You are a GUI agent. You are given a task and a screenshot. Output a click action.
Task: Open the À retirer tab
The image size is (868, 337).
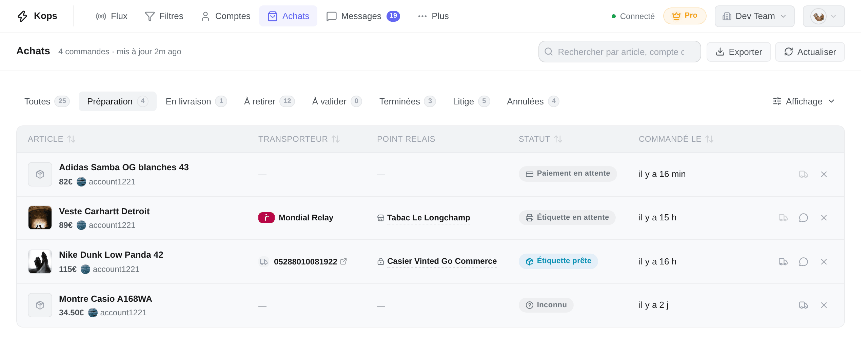pyautogui.click(x=269, y=101)
